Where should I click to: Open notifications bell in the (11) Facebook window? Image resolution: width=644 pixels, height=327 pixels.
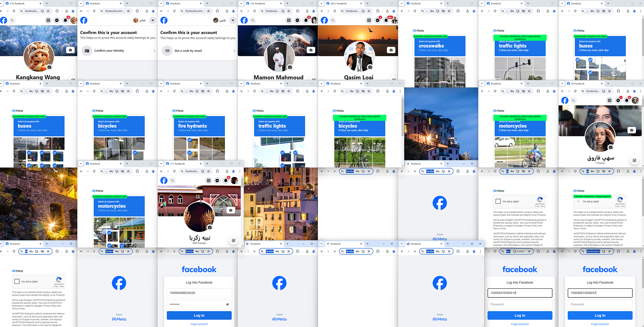226,180
